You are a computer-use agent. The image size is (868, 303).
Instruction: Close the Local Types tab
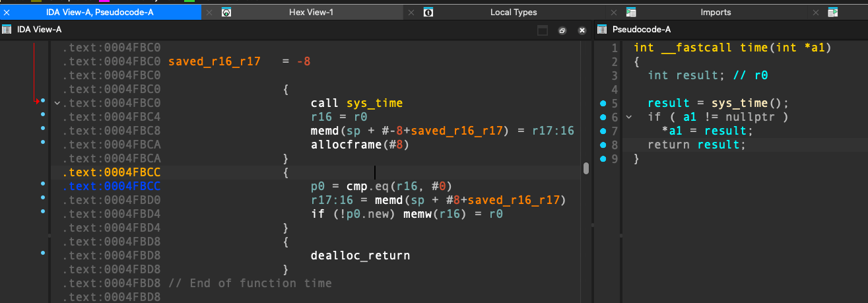[x=411, y=13]
